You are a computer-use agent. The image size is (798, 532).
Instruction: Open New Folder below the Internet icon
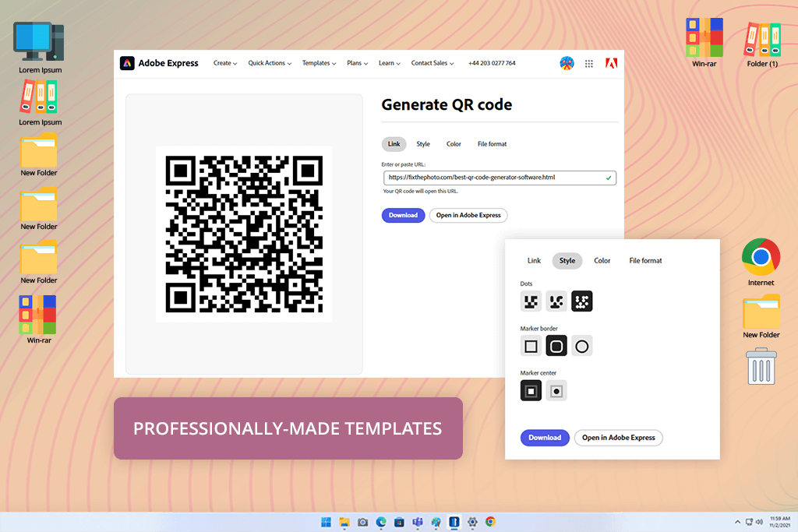pos(761,316)
